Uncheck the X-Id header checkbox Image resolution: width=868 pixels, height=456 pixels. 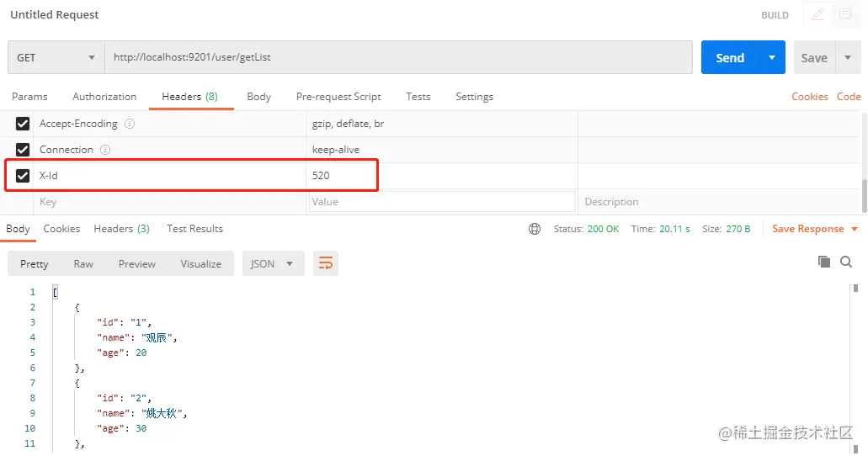click(23, 176)
